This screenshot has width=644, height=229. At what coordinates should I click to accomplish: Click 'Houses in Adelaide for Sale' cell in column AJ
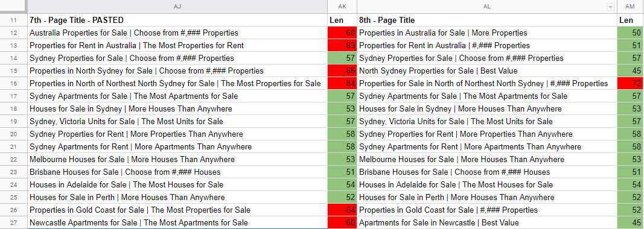(x=177, y=184)
